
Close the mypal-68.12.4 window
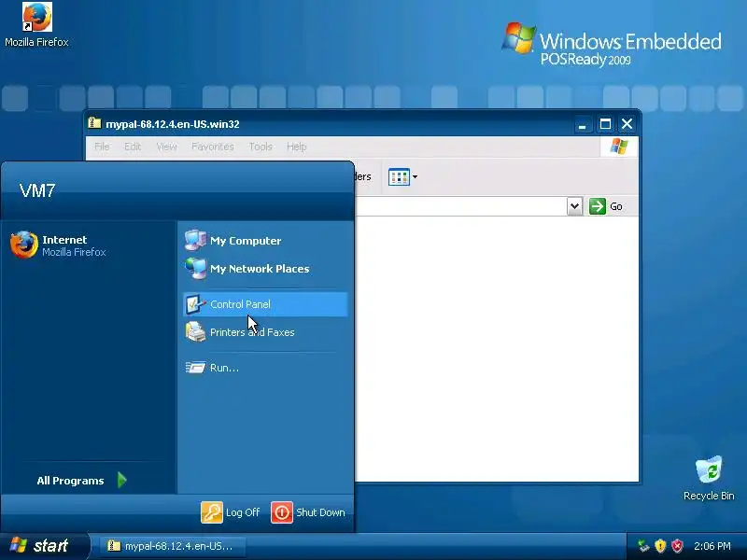click(x=627, y=124)
